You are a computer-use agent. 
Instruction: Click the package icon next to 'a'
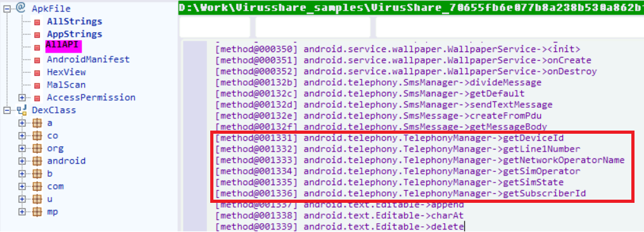point(37,122)
